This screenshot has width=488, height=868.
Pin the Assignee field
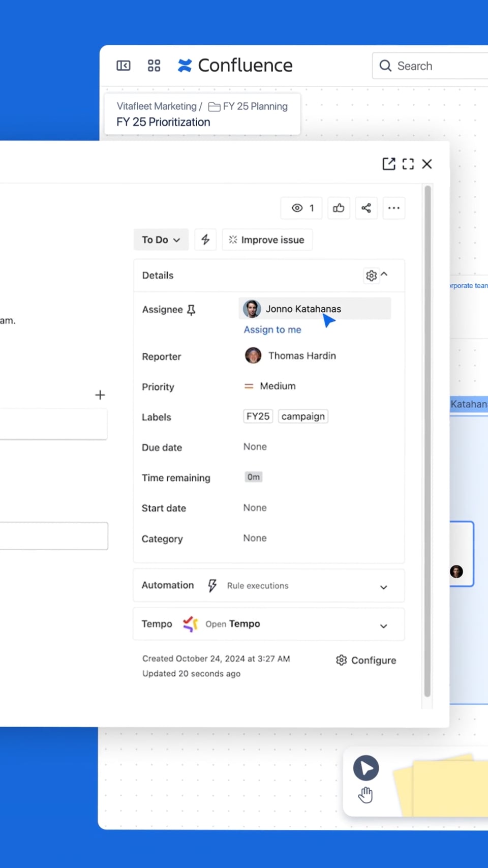191,310
